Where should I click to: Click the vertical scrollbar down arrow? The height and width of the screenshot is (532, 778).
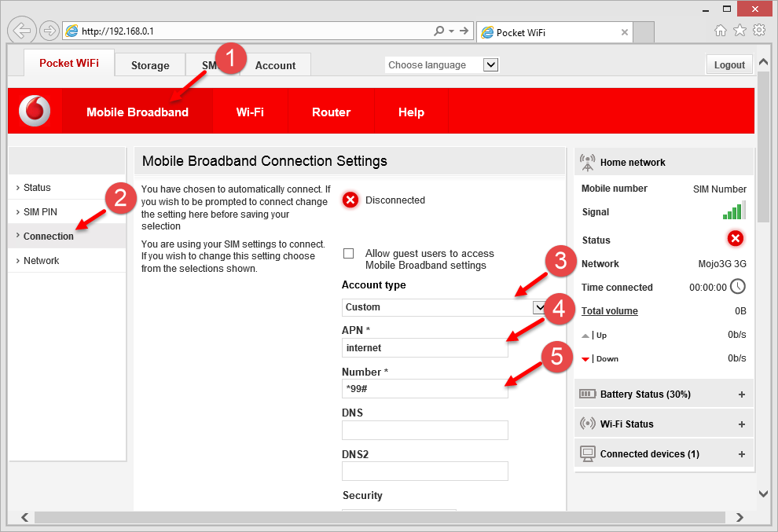click(x=764, y=493)
